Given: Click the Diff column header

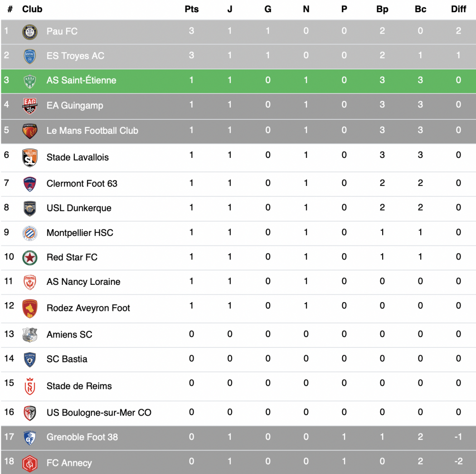Looking at the screenshot, I should (458, 9).
